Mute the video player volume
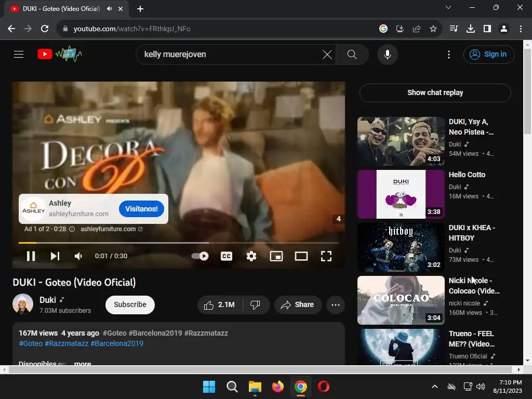This screenshot has height=399, width=532. pos(78,256)
